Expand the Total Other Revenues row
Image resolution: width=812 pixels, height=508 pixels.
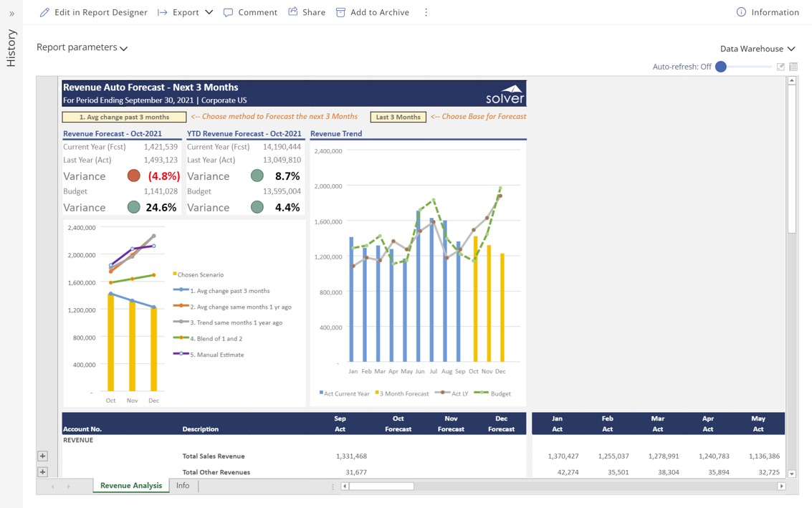click(42, 472)
